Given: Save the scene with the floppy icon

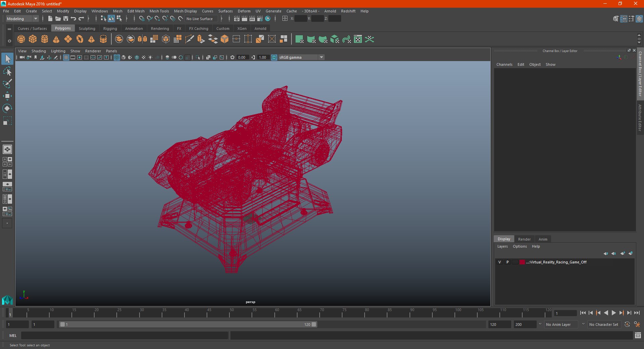Looking at the screenshot, I should point(66,19).
